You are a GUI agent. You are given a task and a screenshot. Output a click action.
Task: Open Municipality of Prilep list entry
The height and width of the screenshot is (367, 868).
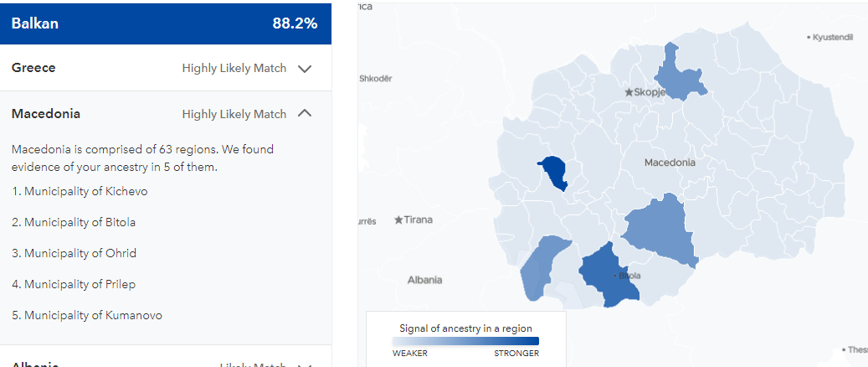click(74, 284)
